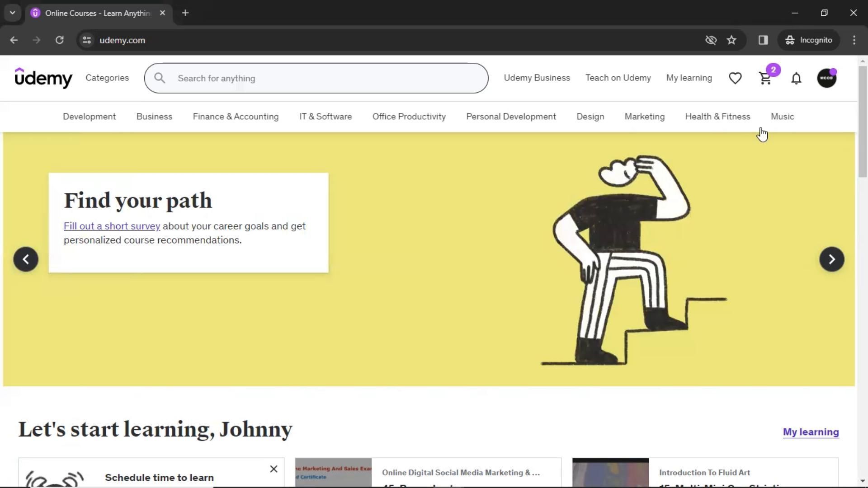Open Chrome three-dot menu
This screenshot has height=488, width=868.
(x=854, y=40)
